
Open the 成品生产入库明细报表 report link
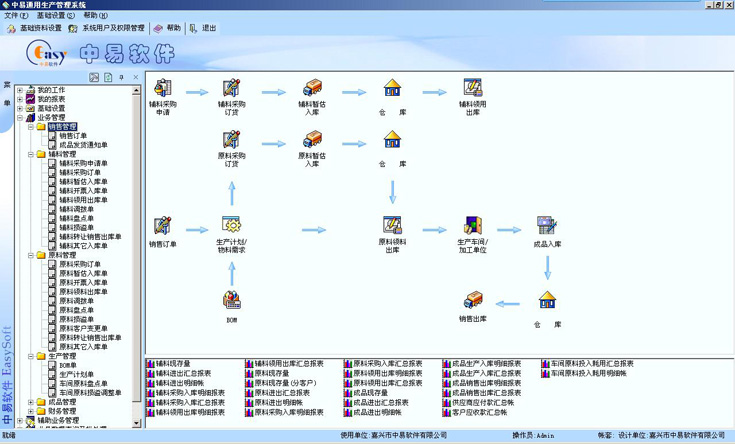486,364
